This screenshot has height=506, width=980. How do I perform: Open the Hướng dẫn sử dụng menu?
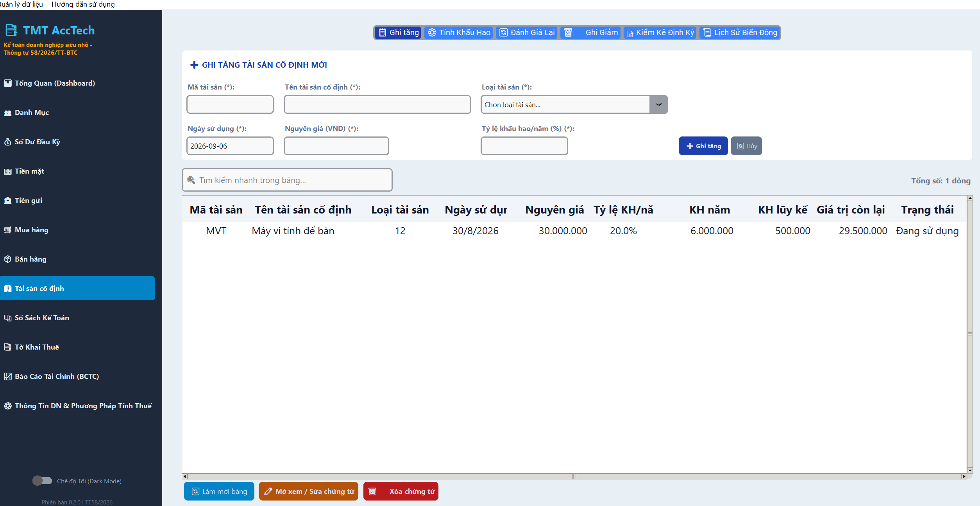pos(83,4)
